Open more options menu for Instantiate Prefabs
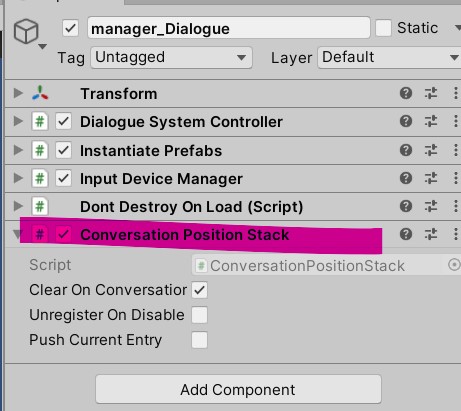The image size is (461, 411). click(456, 150)
